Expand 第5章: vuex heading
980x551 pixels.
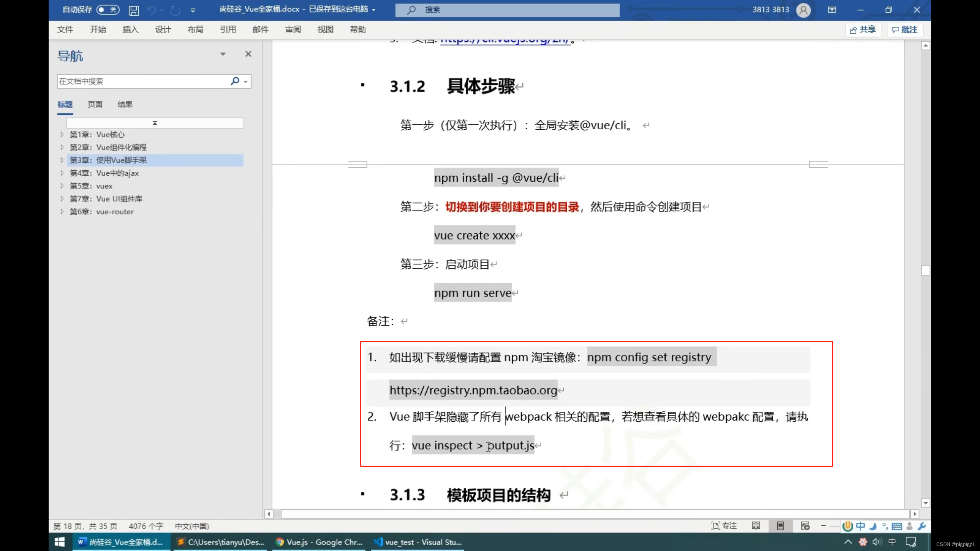click(62, 186)
